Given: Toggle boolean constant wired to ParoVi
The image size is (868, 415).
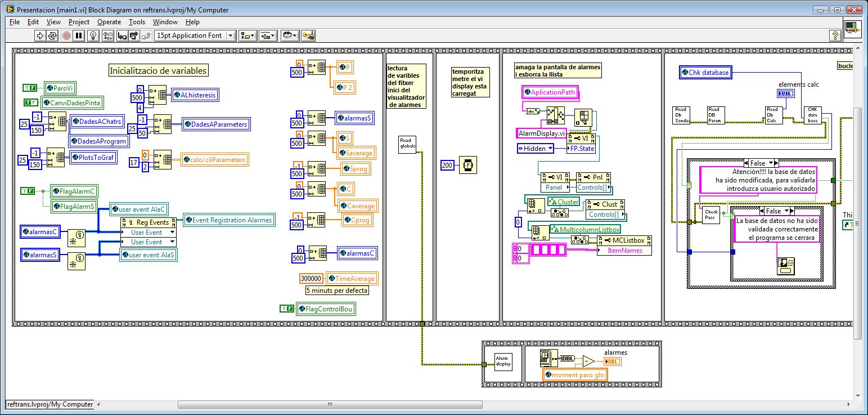Looking at the screenshot, I should coord(30,88).
